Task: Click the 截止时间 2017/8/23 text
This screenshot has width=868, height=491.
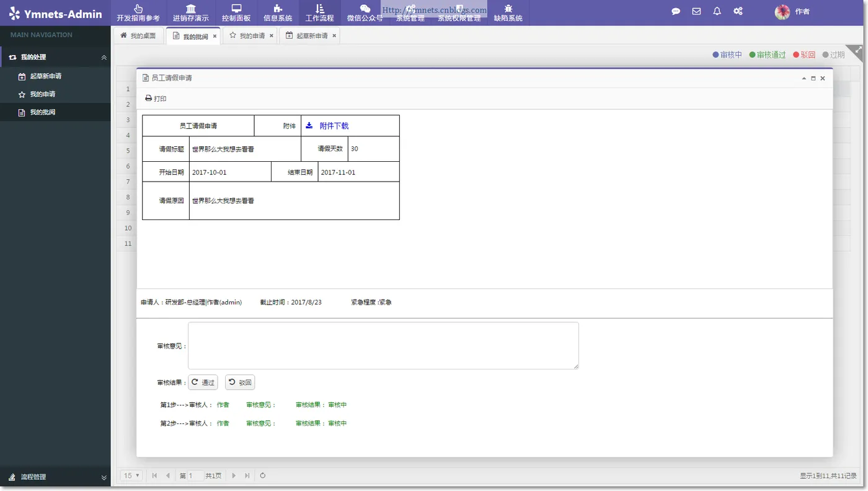Action: point(291,303)
